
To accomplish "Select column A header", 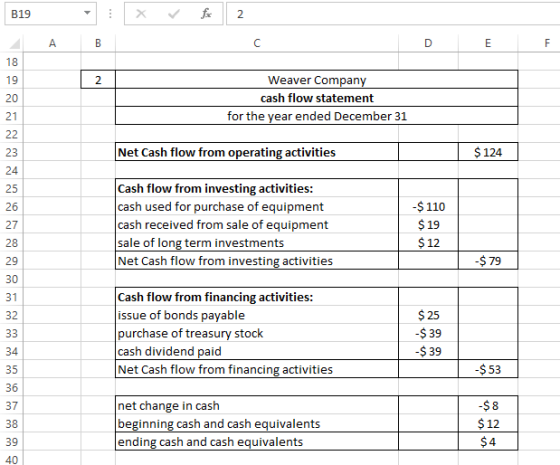I will 52,44.
